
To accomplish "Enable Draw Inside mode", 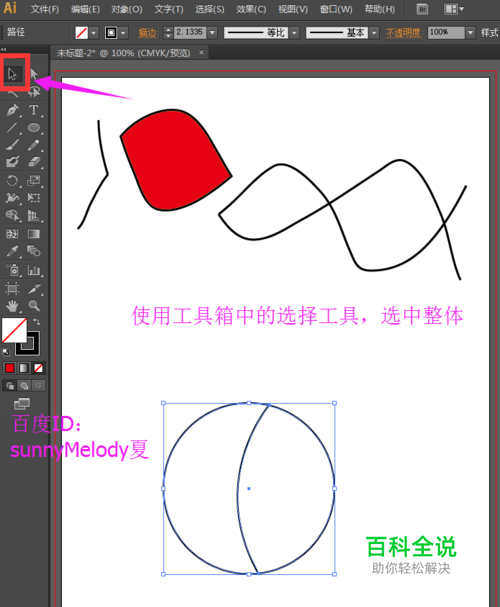I will click(38, 386).
